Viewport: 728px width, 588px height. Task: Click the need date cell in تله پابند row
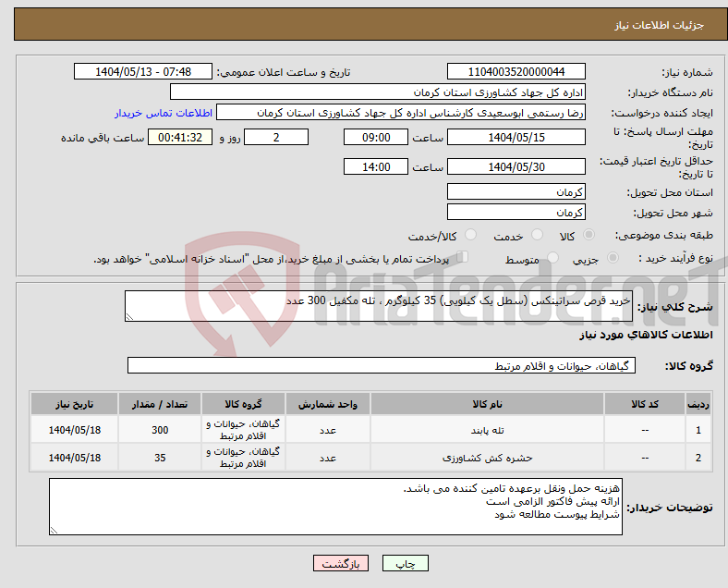[x=74, y=430]
